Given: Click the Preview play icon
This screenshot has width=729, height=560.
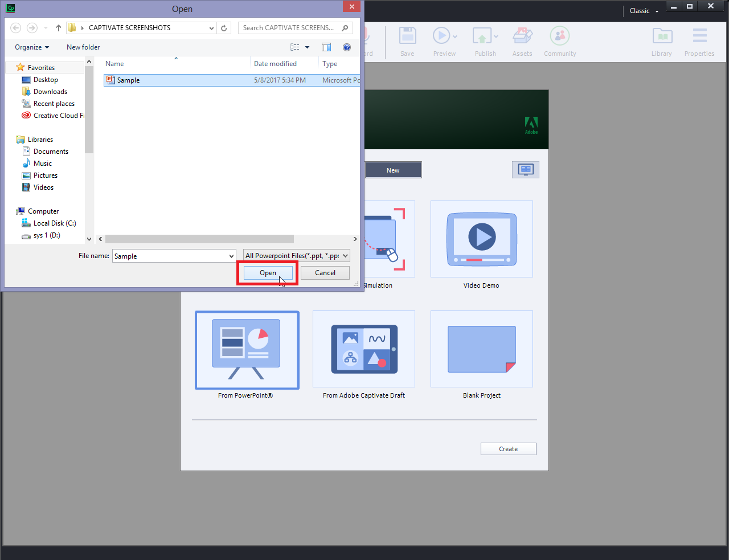Looking at the screenshot, I should tap(441, 36).
